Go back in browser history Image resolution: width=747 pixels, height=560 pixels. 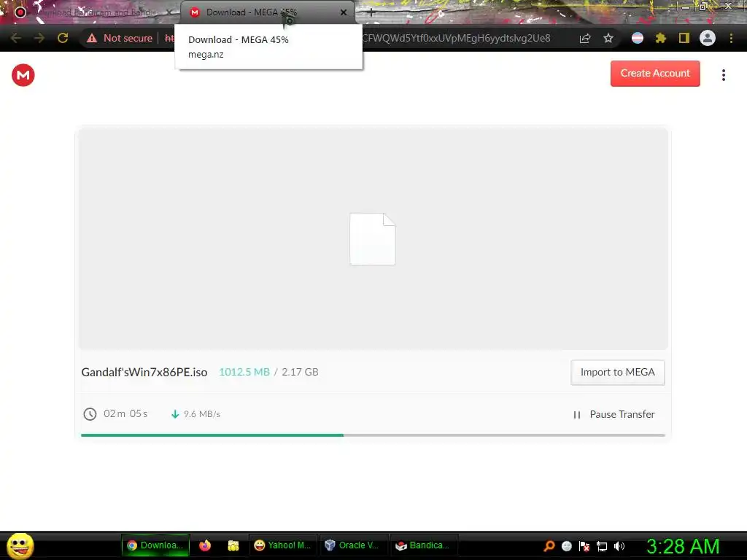click(x=16, y=38)
